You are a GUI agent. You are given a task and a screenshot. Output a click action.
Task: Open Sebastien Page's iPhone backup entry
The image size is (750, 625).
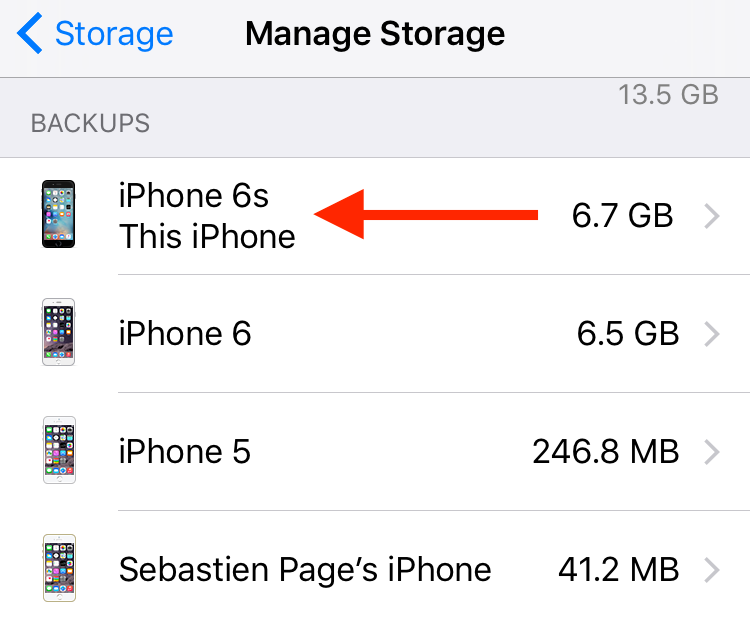pyautogui.click(x=375, y=569)
